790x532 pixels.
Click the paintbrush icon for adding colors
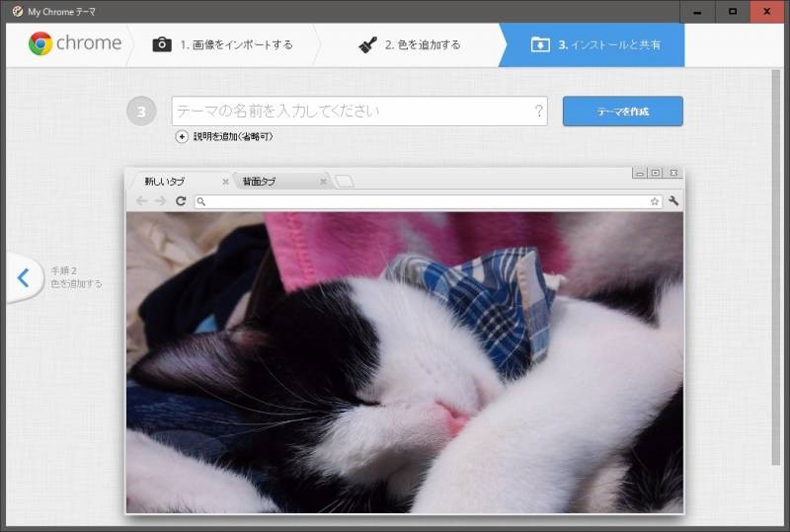pyautogui.click(x=367, y=44)
